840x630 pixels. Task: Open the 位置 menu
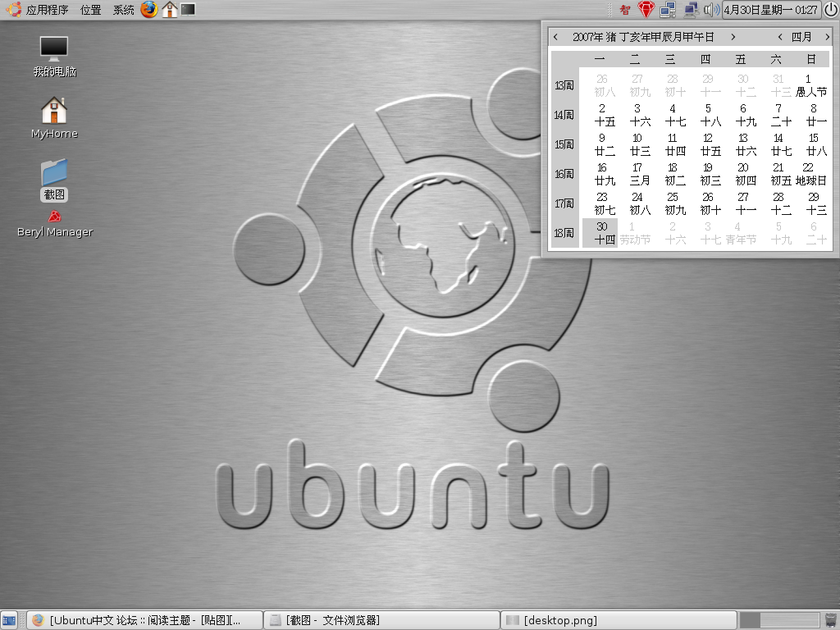pos(90,10)
